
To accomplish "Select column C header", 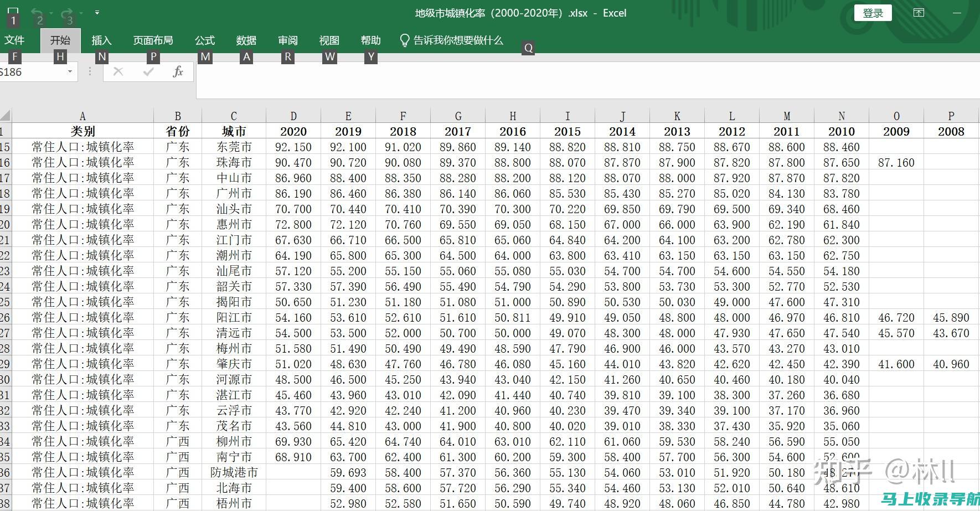I will pyautogui.click(x=234, y=116).
